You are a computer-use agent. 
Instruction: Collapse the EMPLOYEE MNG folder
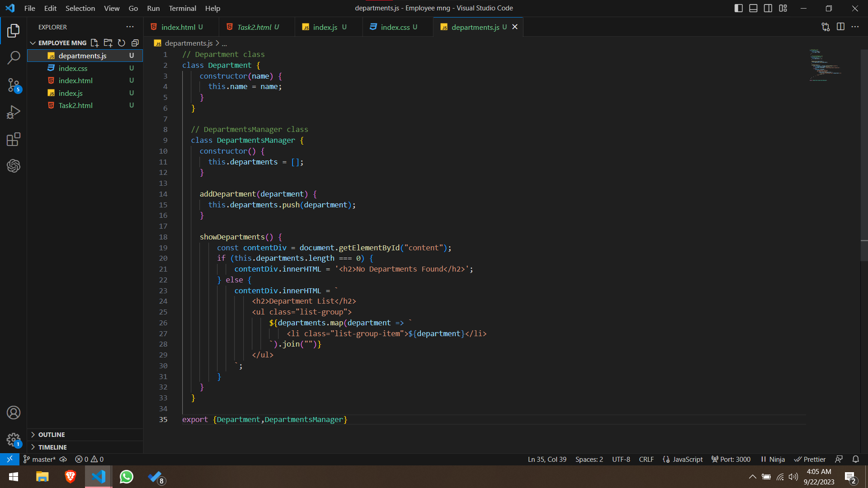point(33,43)
